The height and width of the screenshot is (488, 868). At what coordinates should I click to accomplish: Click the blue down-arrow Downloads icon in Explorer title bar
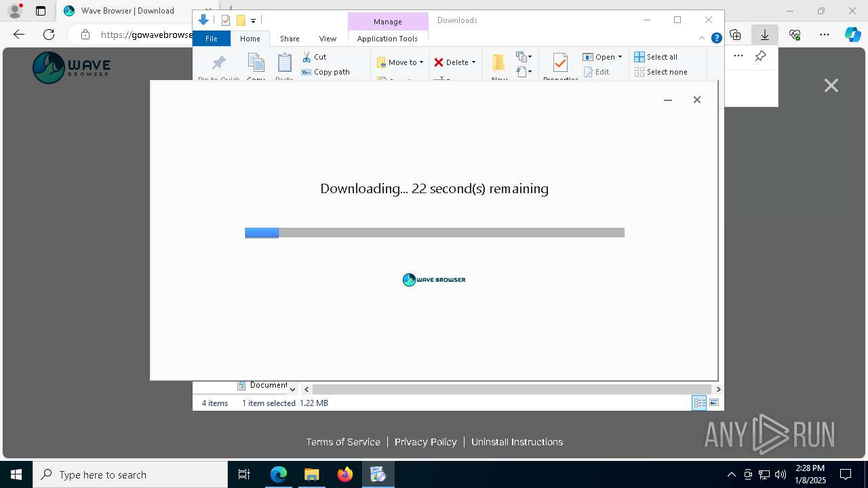pyautogui.click(x=203, y=20)
